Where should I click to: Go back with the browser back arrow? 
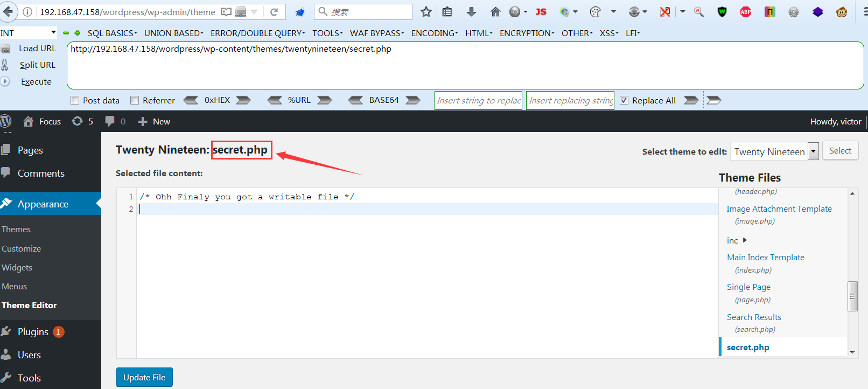pos(8,11)
